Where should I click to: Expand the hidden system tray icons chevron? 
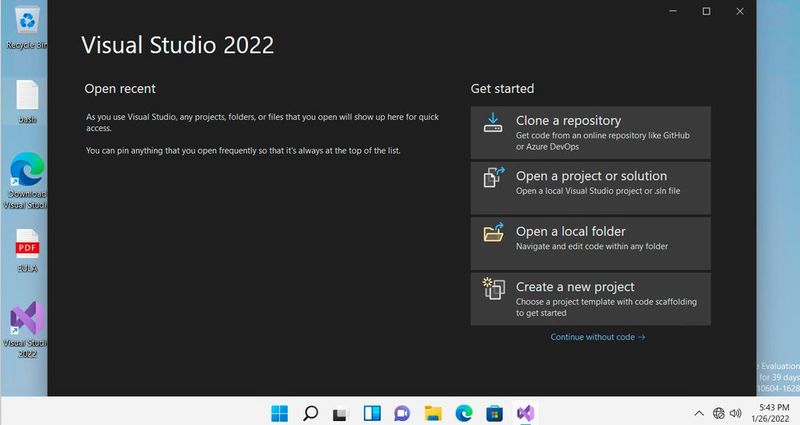tap(699, 413)
